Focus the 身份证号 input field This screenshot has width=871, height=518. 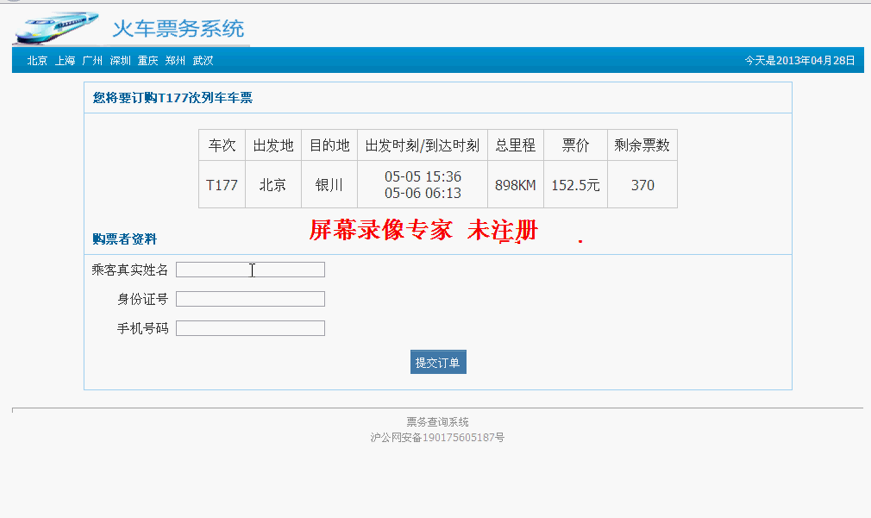251,299
